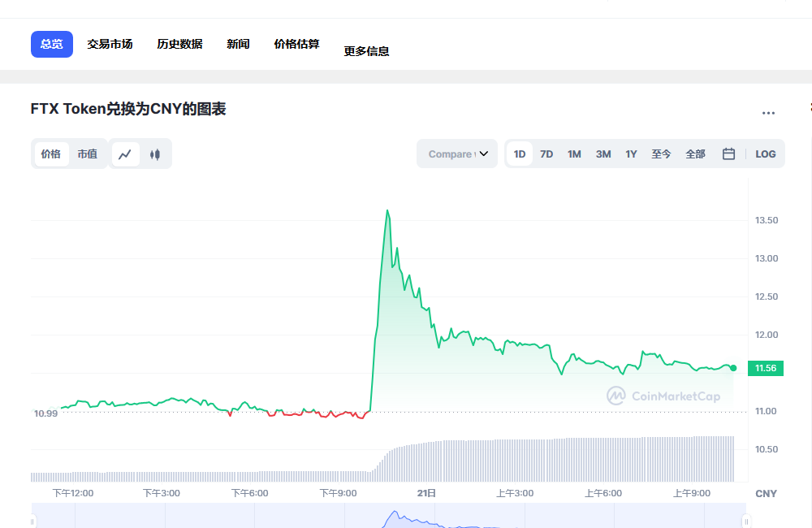Click the 12.50 price axis label
Image resolution: width=812 pixels, height=528 pixels.
click(767, 297)
